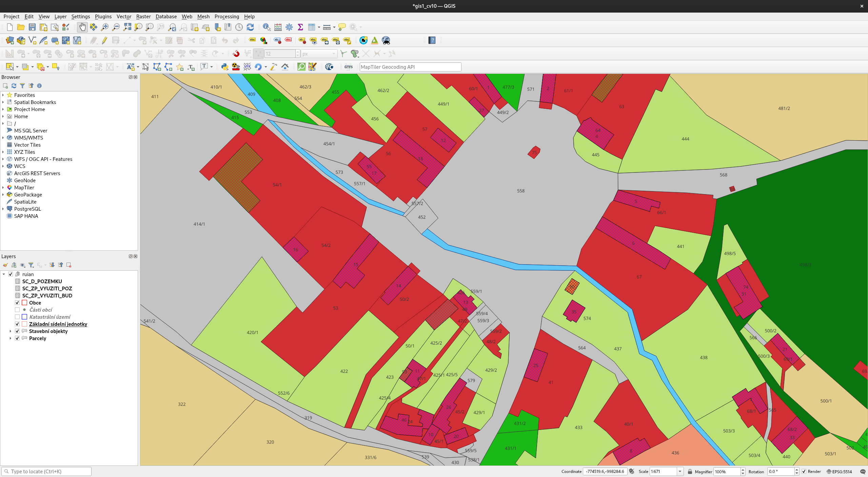Expand the WMS/WMTS node in Browser
Image resolution: width=868 pixels, height=477 pixels.
point(3,138)
